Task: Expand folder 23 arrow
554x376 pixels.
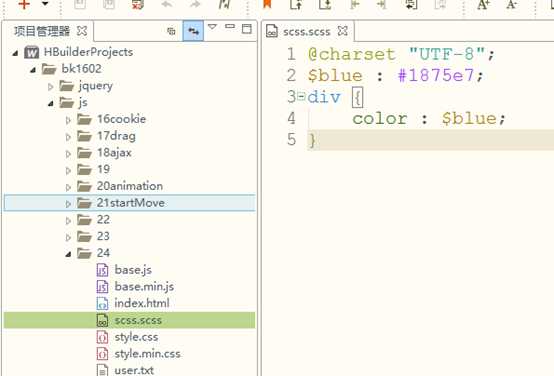Action: 68,237
